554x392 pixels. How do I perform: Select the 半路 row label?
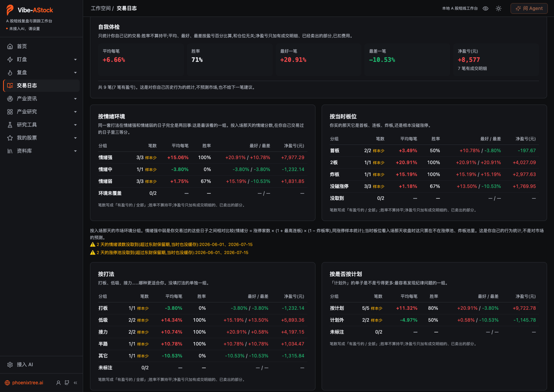coord(103,344)
